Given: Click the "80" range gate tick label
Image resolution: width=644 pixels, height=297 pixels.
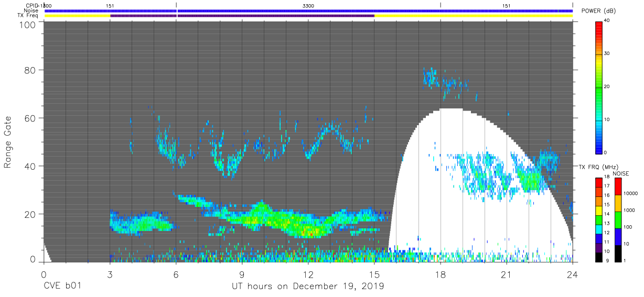Looking at the screenshot, I should (30, 70).
